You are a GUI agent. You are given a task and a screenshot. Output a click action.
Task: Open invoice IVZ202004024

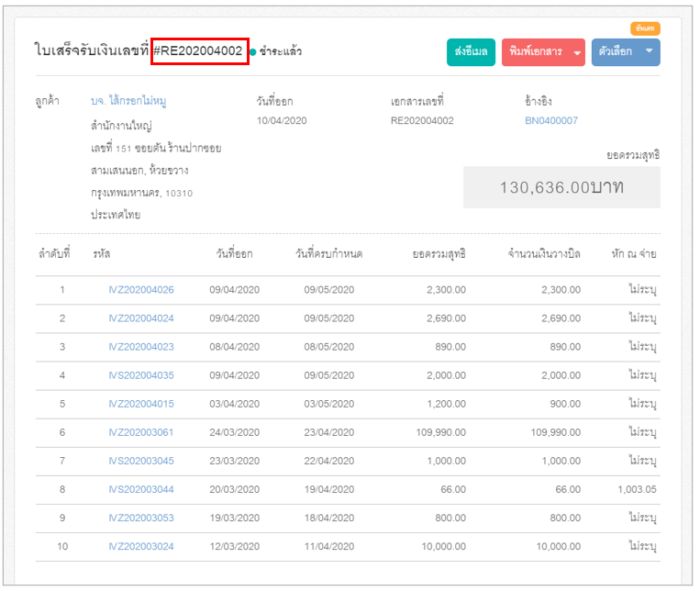point(141,318)
